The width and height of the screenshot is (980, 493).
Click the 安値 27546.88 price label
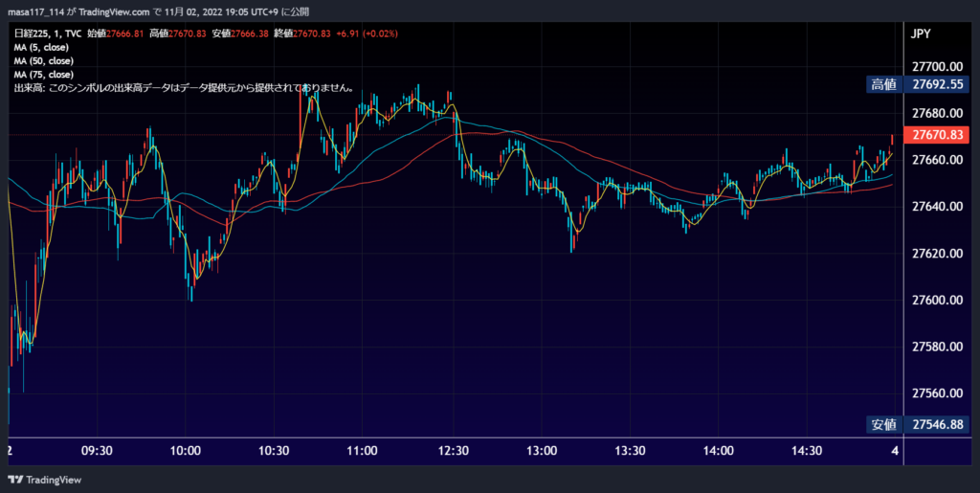(x=918, y=425)
